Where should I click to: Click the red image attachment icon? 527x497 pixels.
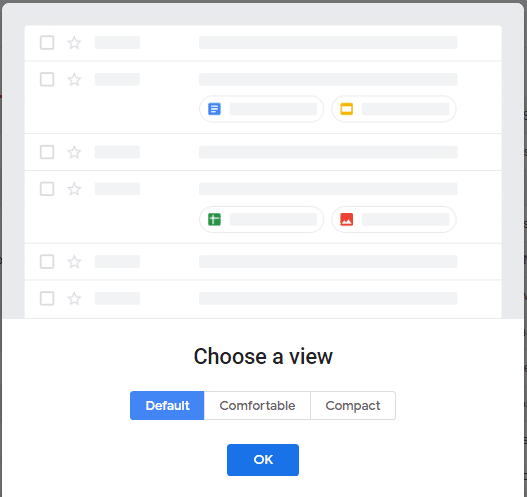pos(347,219)
